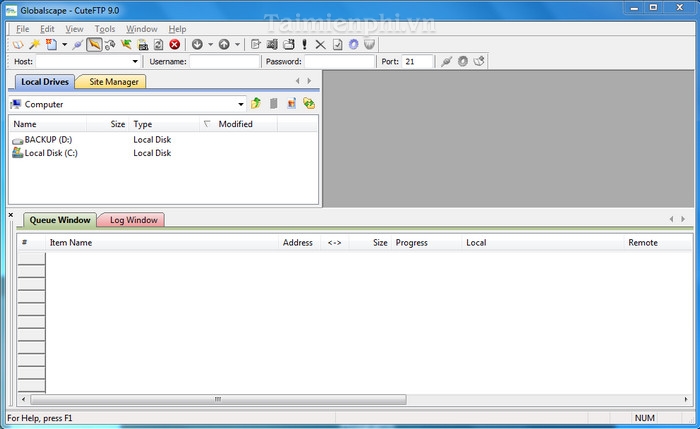The height and width of the screenshot is (429, 700).
Task: Click the Quick Connect plug icon beside Port
Action: 445,62
